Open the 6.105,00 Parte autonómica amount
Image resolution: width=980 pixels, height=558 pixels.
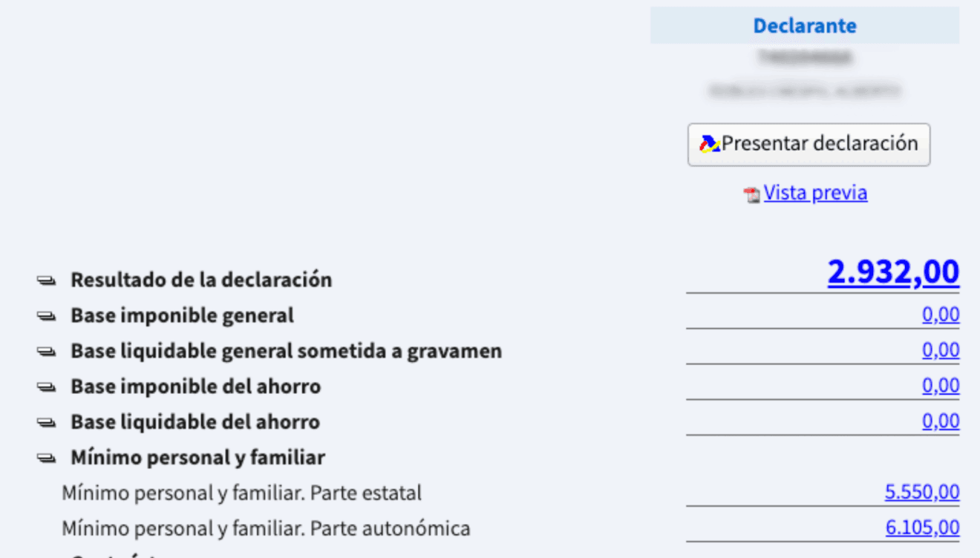[922, 528]
